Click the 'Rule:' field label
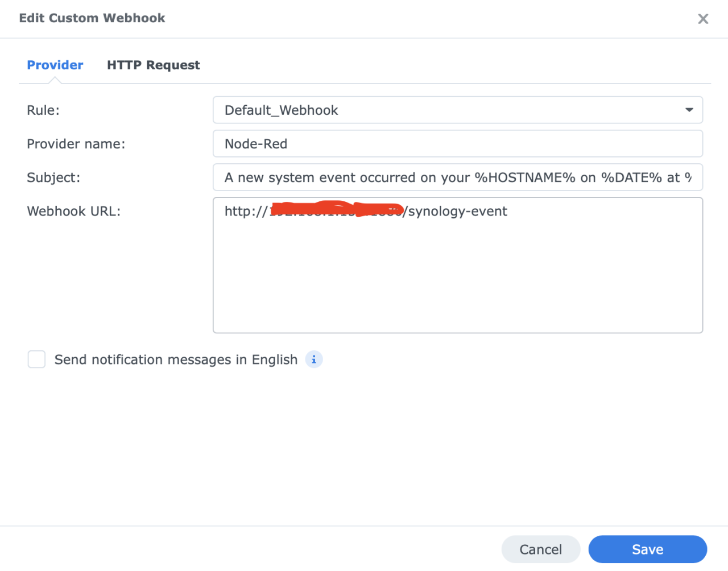This screenshot has height=571, width=728. click(x=43, y=110)
